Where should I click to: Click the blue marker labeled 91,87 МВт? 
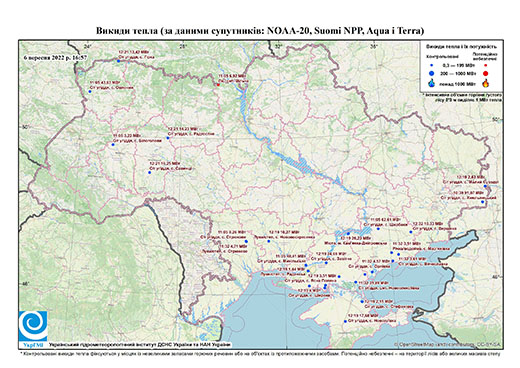pyautogui.click(x=482, y=202)
